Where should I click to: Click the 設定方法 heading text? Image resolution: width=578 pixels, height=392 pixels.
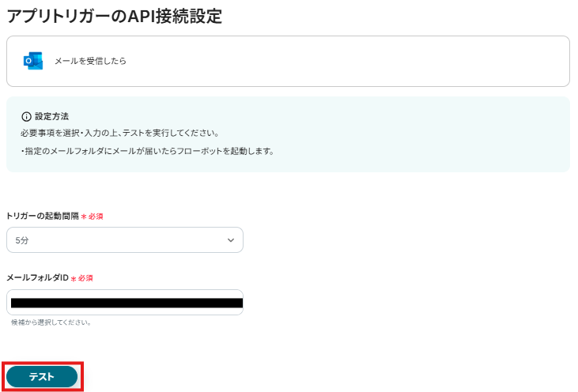tap(51, 116)
